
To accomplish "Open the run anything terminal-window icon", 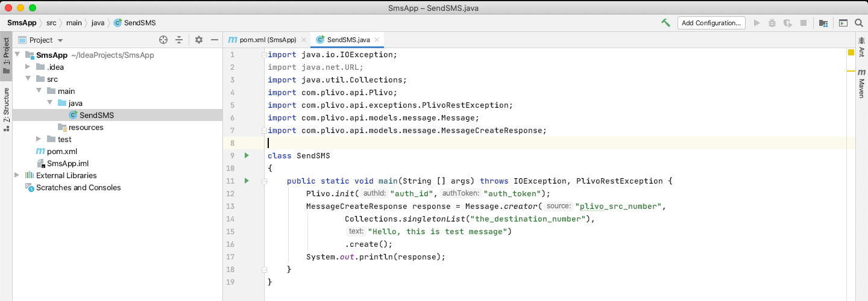I will click(x=843, y=23).
